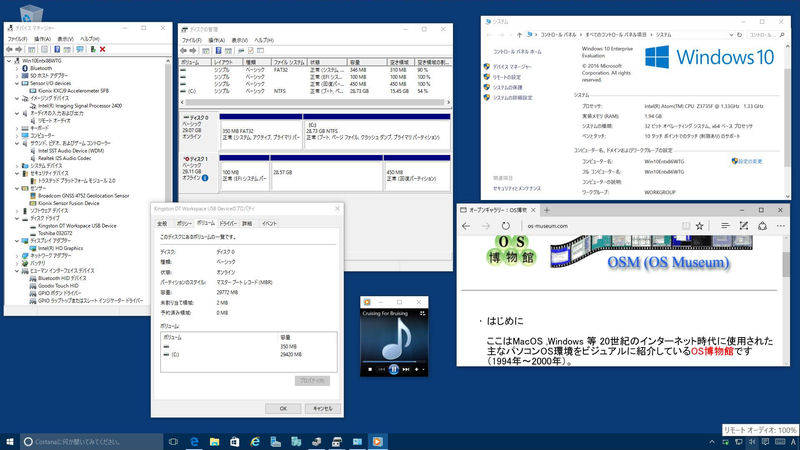Refresh the page in Edge browser
This screenshot has width=800, height=450.
(505, 226)
